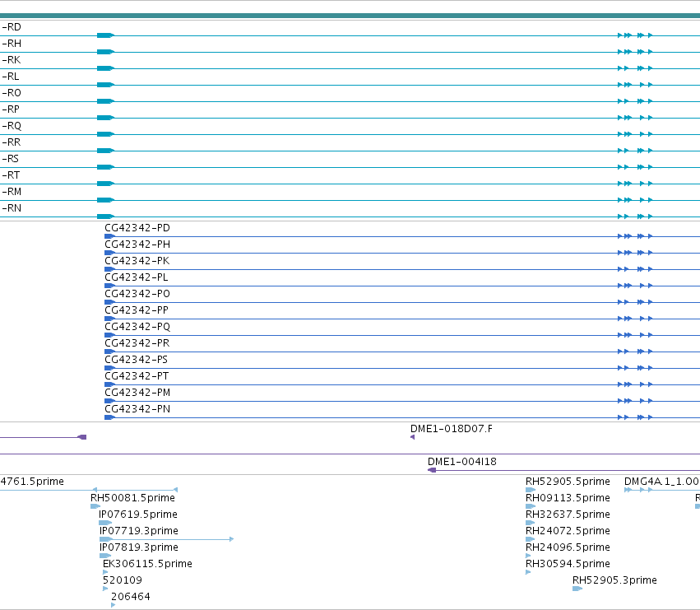The image size is (700, 610).
Task: Click the CG42342-PS protein feature label
Action: (137, 360)
